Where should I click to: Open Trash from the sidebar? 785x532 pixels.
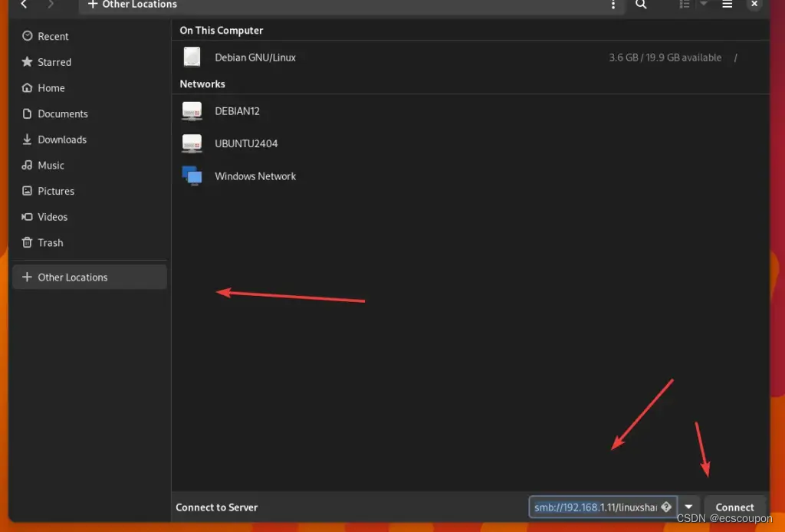(x=50, y=242)
